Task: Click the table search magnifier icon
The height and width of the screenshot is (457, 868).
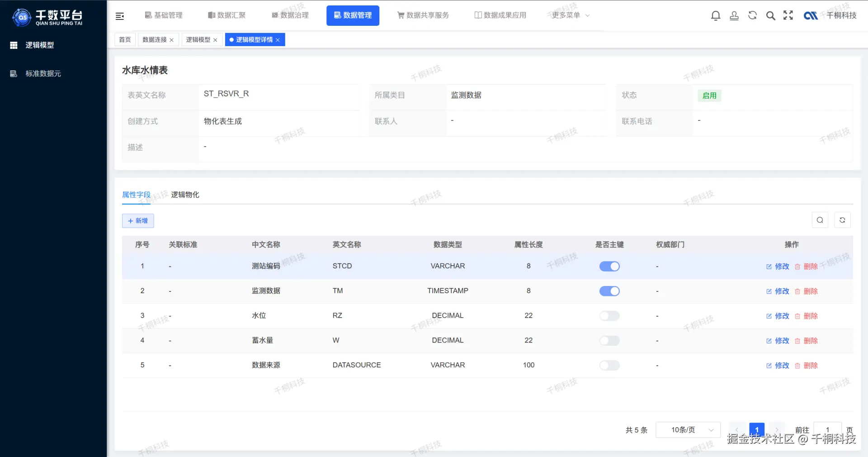Action: click(820, 220)
